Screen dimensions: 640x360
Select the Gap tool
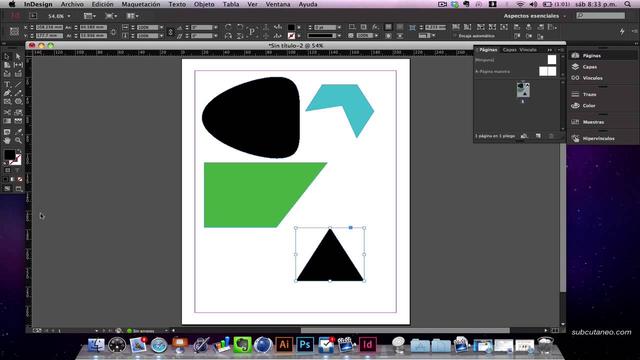click(18, 65)
